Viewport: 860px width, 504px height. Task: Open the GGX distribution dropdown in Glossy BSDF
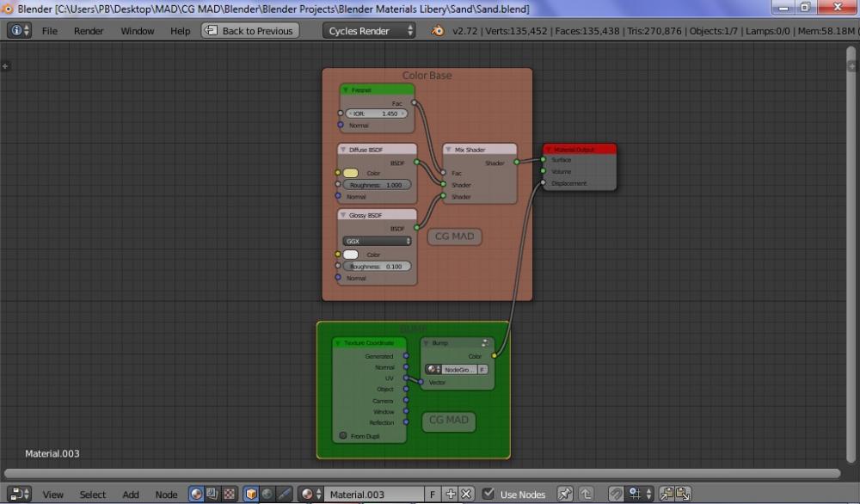(377, 242)
